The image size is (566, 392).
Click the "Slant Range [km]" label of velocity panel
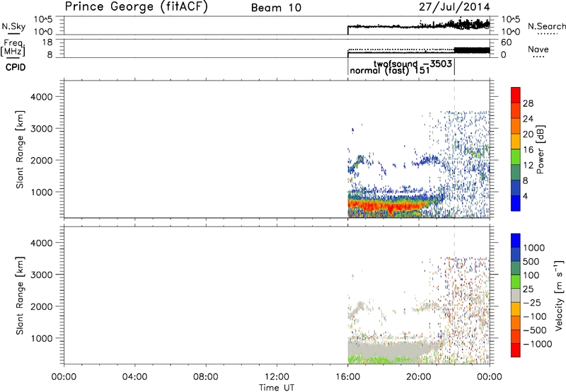[x=20, y=295]
